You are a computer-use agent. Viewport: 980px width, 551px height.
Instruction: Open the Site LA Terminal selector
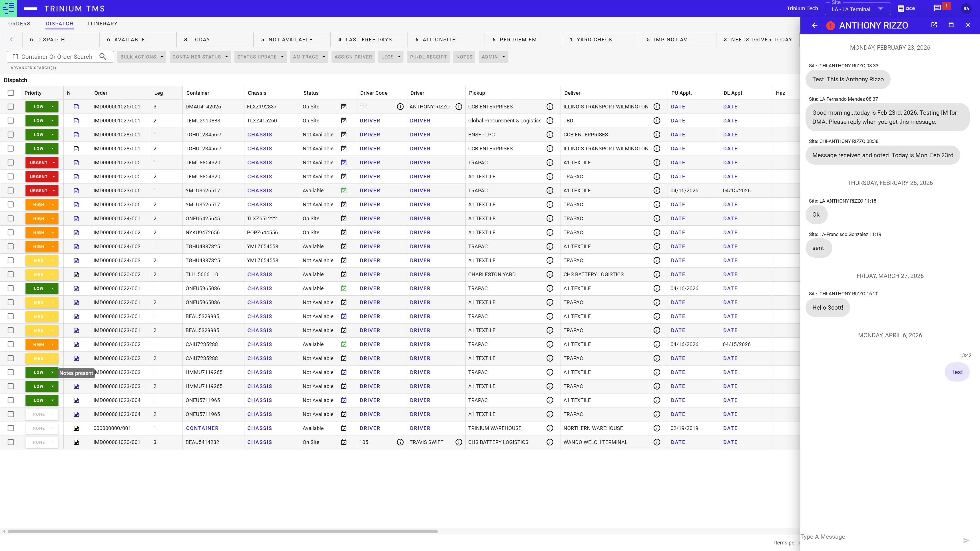(857, 9)
